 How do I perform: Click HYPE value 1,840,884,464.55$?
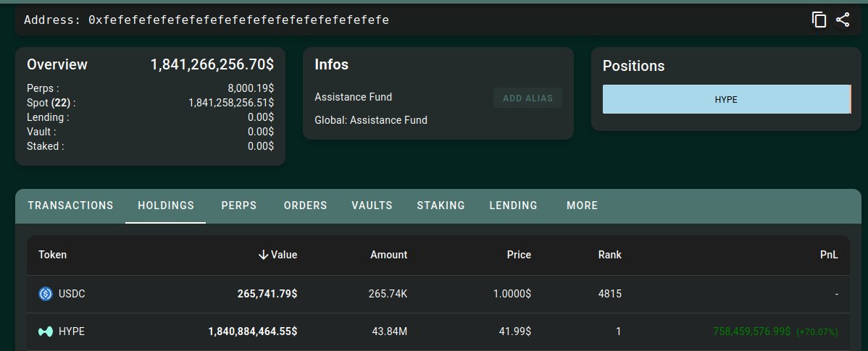[253, 331]
